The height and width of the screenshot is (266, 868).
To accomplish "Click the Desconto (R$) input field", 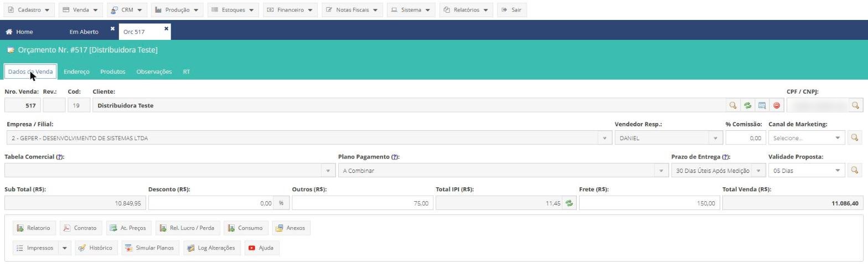I will click(211, 203).
